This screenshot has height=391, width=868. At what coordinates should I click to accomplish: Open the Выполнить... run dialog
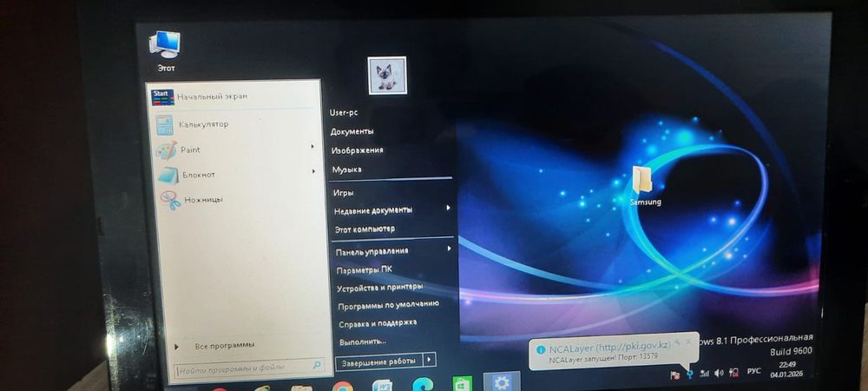pos(363,341)
